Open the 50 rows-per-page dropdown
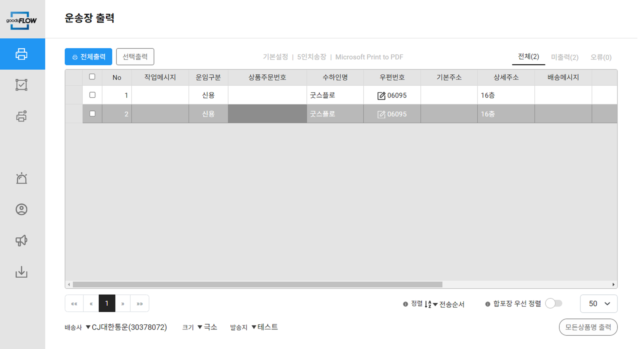The image size is (644, 349). point(599,304)
